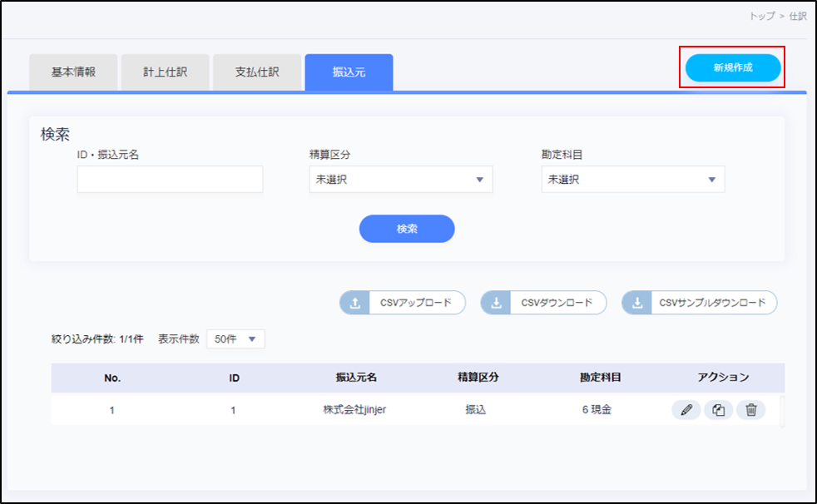
Task: Open the 表示件数 50件 dropdown
Action: (x=235, y=338)
